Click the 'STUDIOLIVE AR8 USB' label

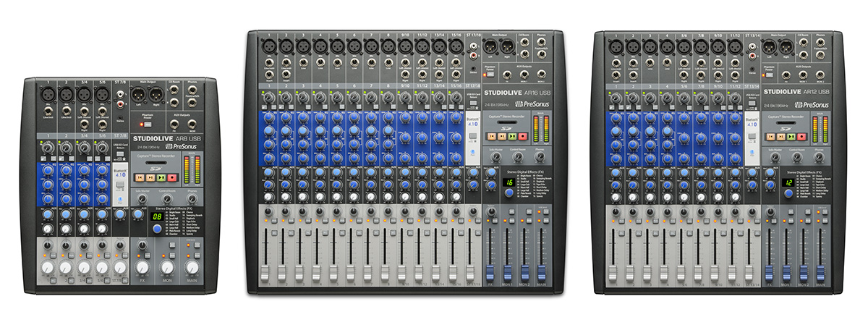pyautogui.click(x=167, y=138)
